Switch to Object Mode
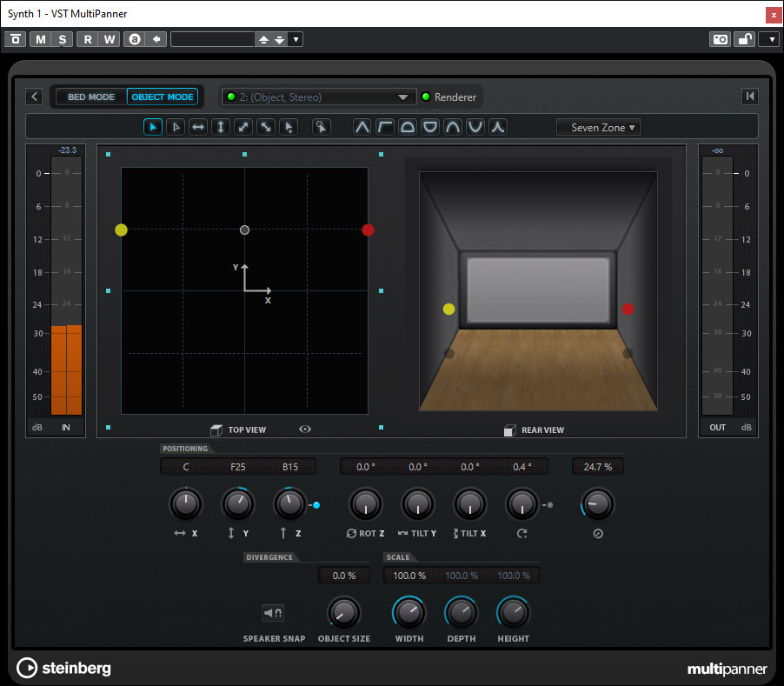The height and width of the screenshot is (686, 784). click(x=163, y=97)
